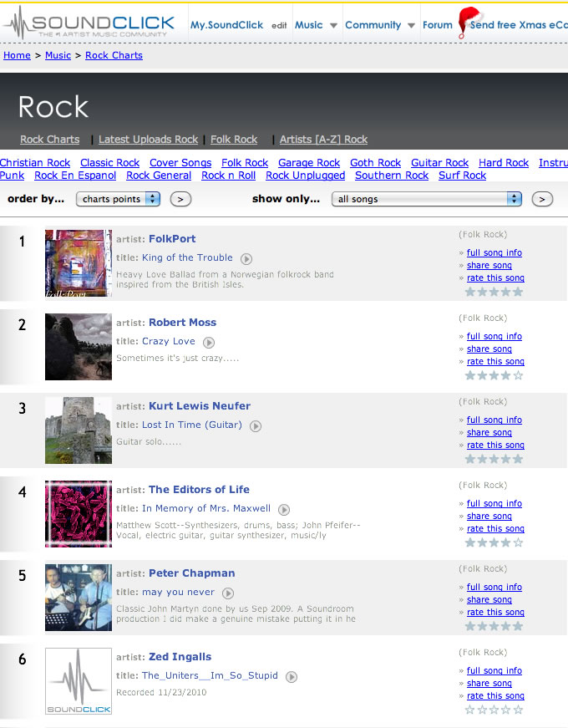Open My.SoundClick menu item
Screen dimensions: 568x728
pyautogui.click(x=226, y=25)
